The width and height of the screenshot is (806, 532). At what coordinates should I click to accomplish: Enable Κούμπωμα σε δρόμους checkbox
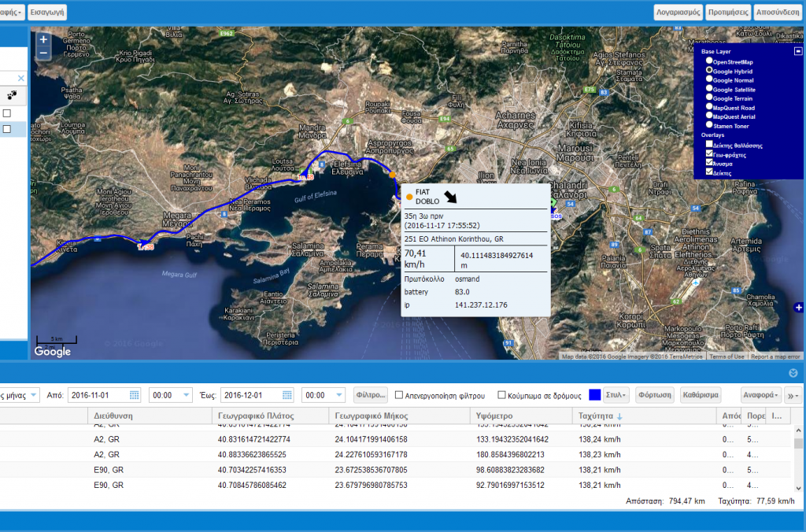501,395
